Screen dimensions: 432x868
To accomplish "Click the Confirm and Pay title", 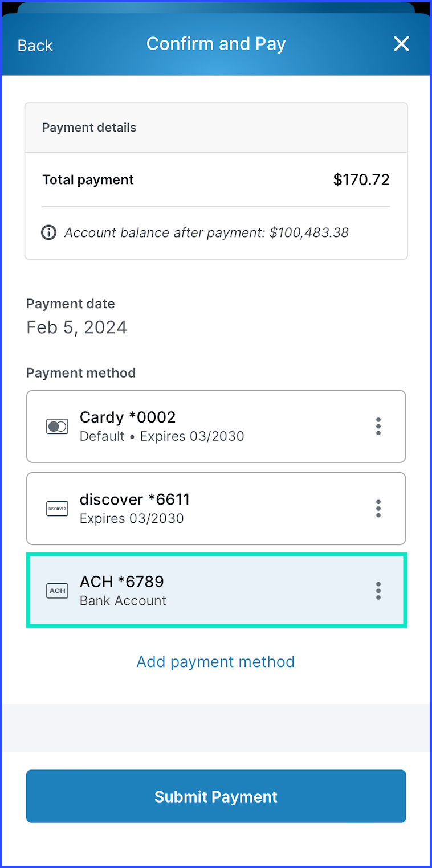I will coord(216,44).
